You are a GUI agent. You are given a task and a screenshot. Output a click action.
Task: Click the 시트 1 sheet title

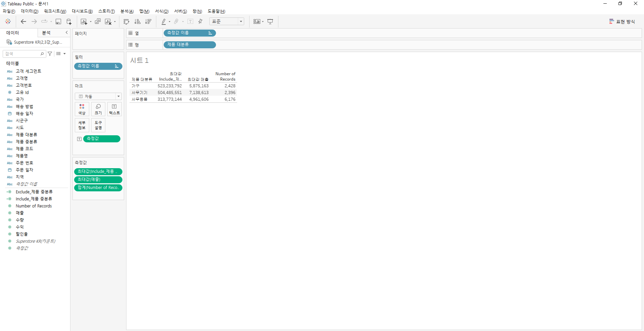tap(139, 60)
